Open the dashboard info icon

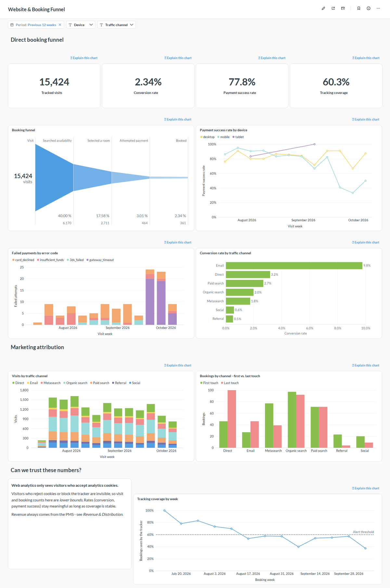[x=369, y=8]
